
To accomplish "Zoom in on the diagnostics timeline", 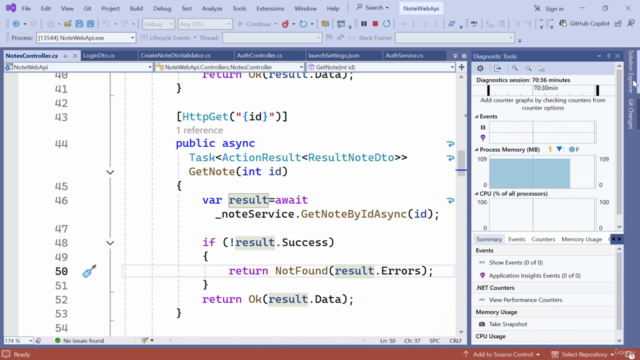I will 515,69.
